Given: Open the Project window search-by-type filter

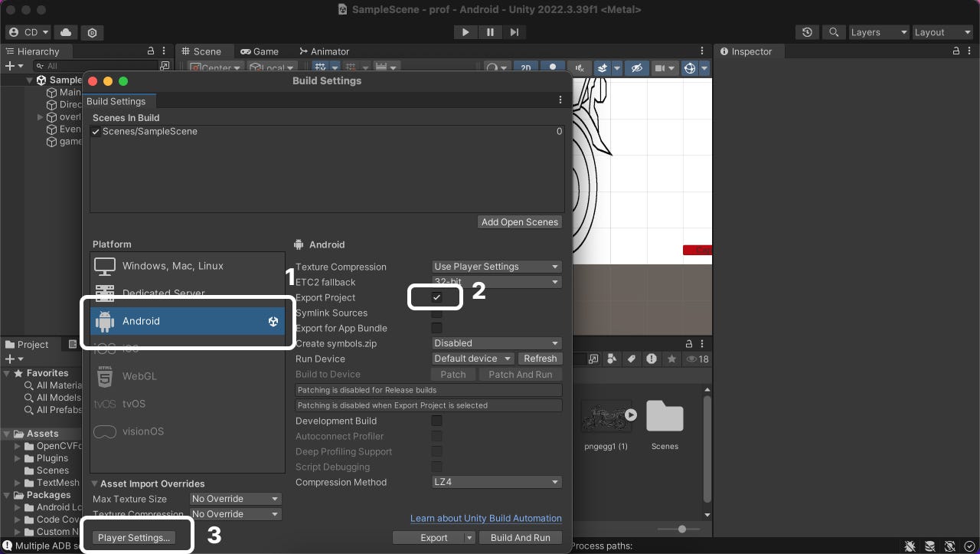Looking at the screenshot, I should pyautogui.click(x=612, y=359).
